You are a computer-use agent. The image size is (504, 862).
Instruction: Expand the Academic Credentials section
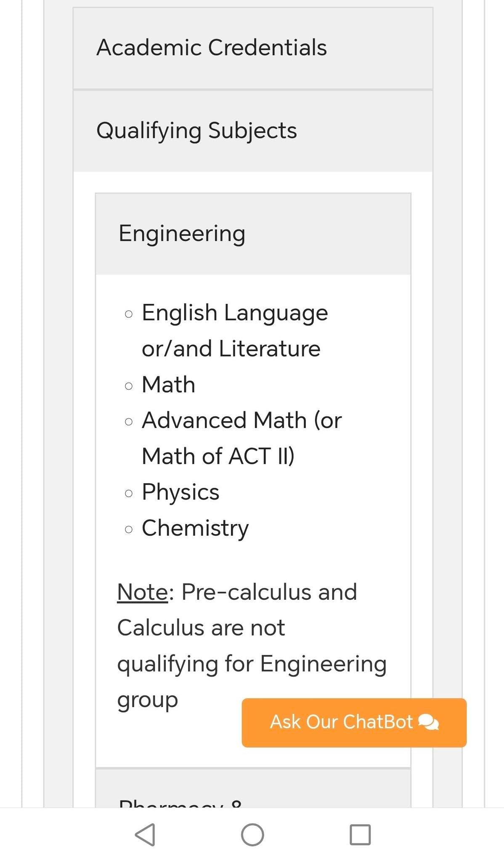(x=253, y=48)
